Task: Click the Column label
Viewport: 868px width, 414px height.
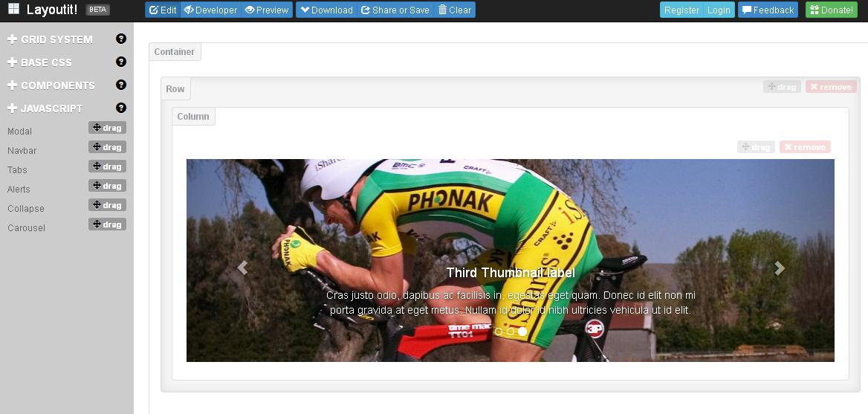Action: click(x=193, y=117)
